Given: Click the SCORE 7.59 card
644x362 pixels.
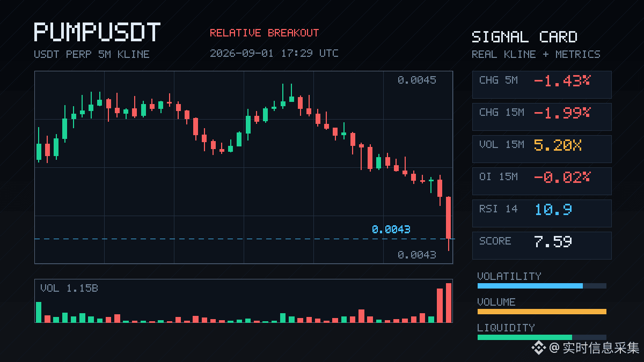Looking at the screenshot, I should (x=541, y=246).
